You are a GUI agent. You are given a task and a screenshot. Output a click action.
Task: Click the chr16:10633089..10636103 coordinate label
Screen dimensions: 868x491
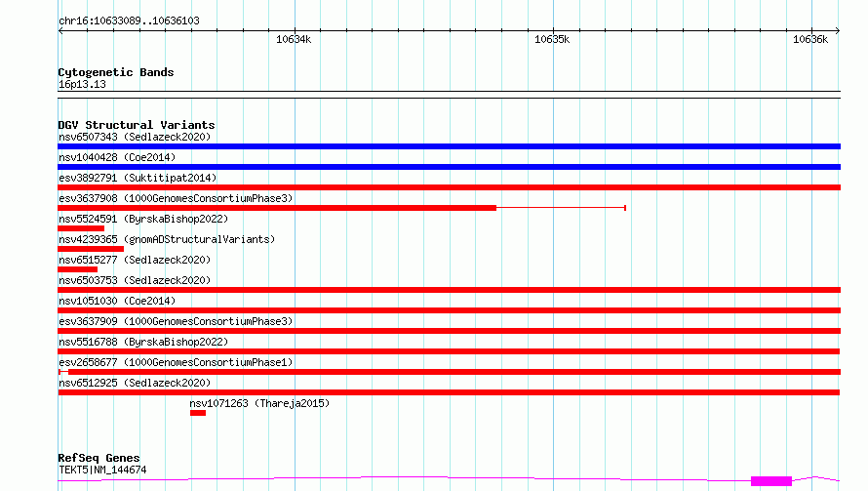129,21
